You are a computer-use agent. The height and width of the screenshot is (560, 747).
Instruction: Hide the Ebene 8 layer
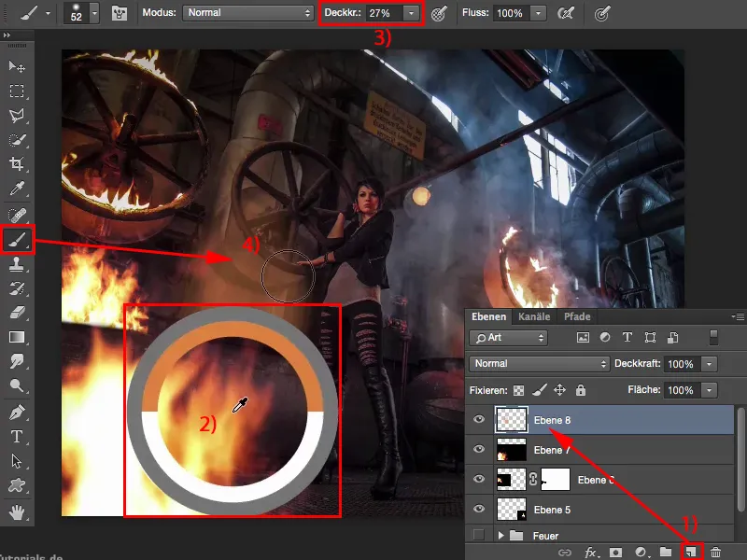(479, 419)
